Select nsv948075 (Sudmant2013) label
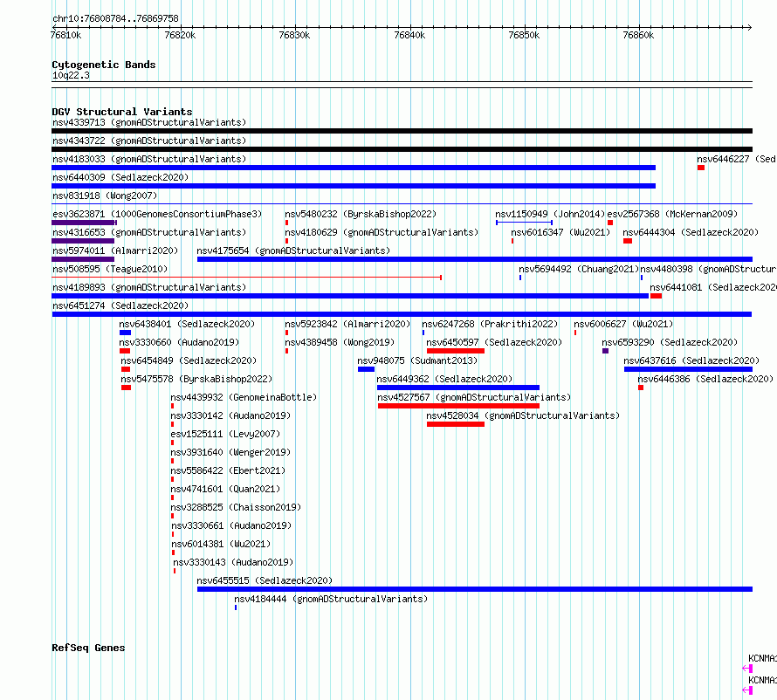777x700 pixels. tap(417, 360)
